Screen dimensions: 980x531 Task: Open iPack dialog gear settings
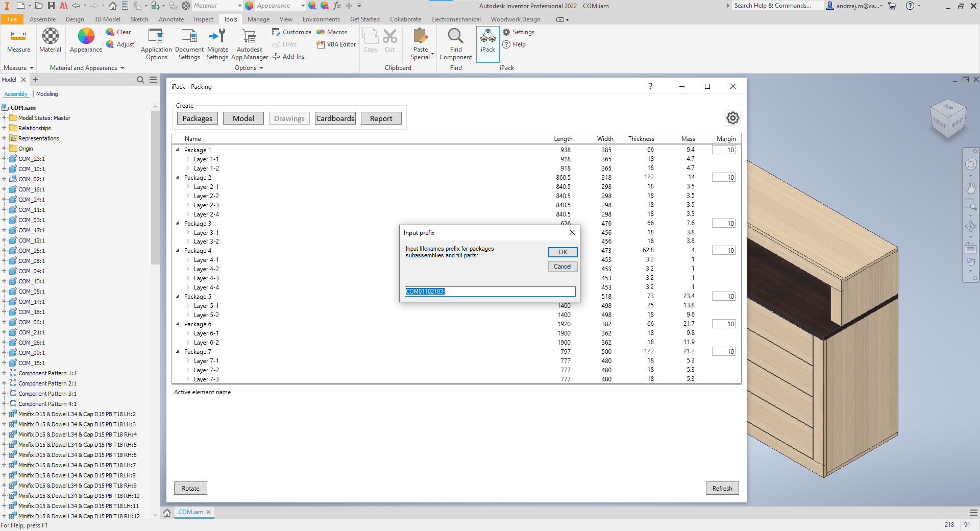pyautogui.click(x=732, y=118)
